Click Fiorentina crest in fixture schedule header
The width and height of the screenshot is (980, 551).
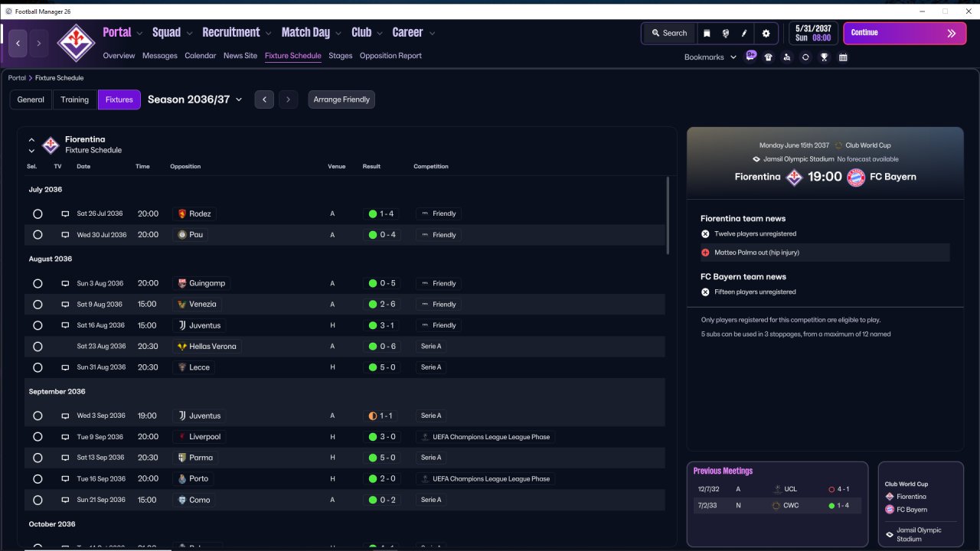51,145
